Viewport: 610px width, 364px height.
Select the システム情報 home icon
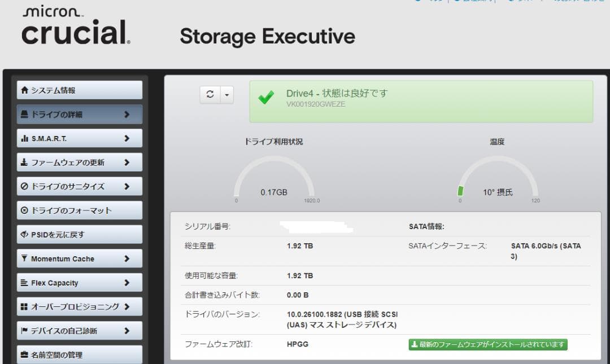point(25,89)
